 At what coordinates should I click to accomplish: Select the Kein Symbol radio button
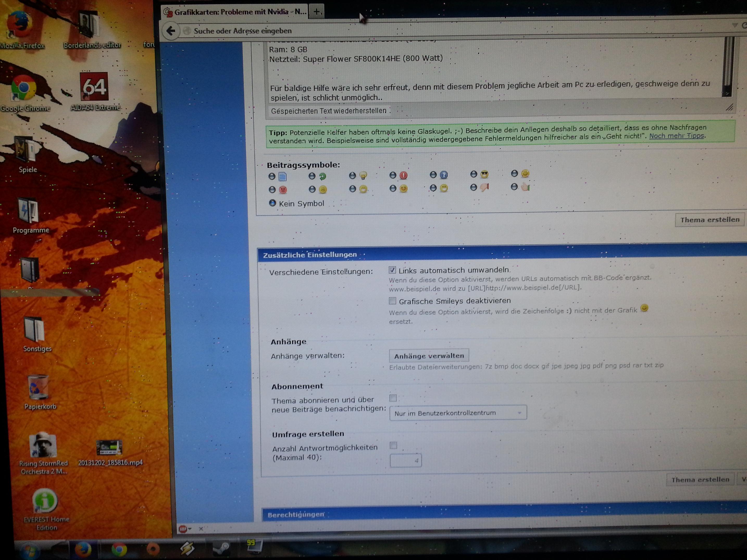[x=272, y=203]
